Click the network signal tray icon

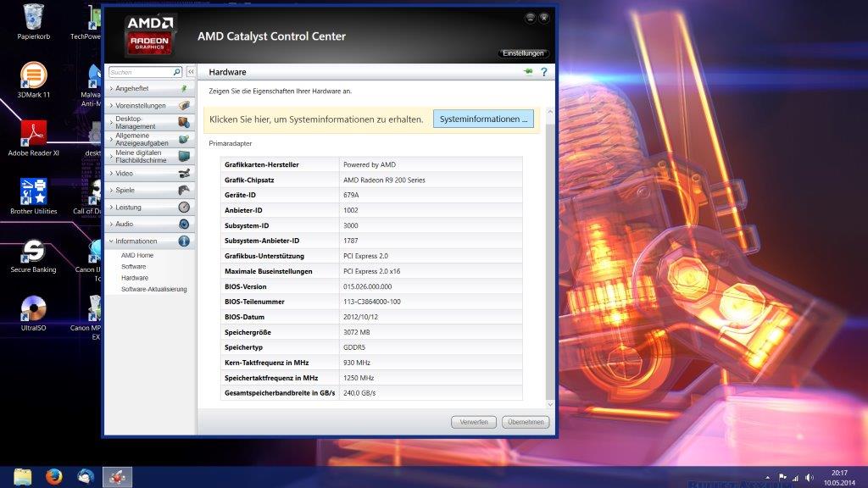(795, 478)
